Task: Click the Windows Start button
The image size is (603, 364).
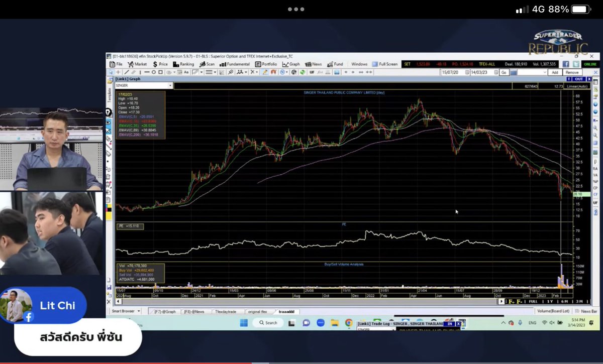Action: [244, 323]
